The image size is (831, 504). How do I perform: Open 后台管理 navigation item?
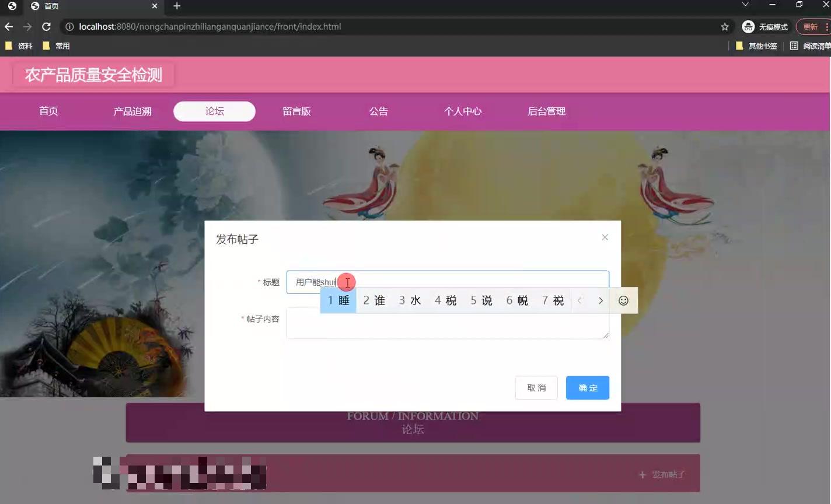[546, 111]
